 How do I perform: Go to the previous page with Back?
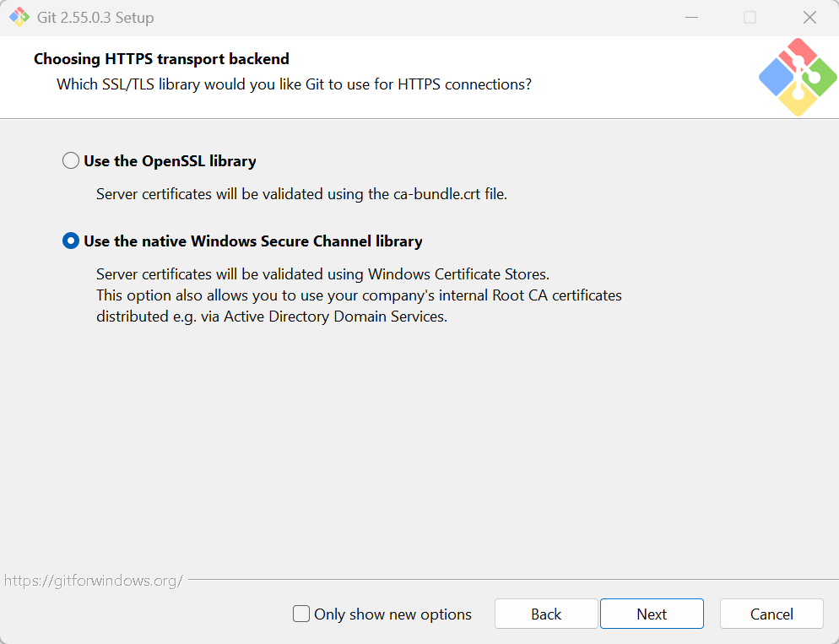click(546, 614)
